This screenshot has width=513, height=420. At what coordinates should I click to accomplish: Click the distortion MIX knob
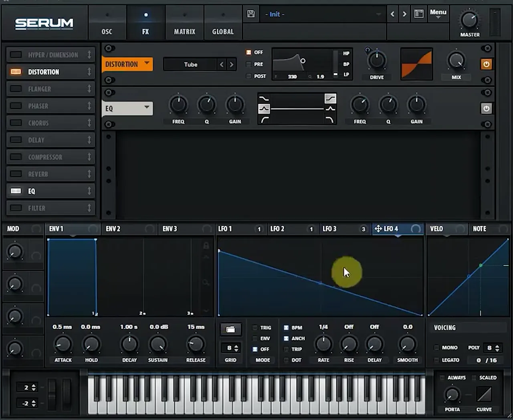click(456, 61)
